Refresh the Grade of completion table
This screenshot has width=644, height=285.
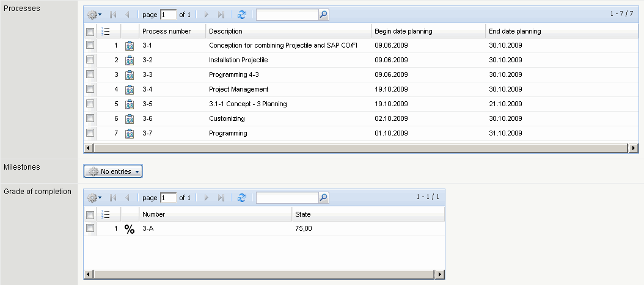[x=242, y=198]
